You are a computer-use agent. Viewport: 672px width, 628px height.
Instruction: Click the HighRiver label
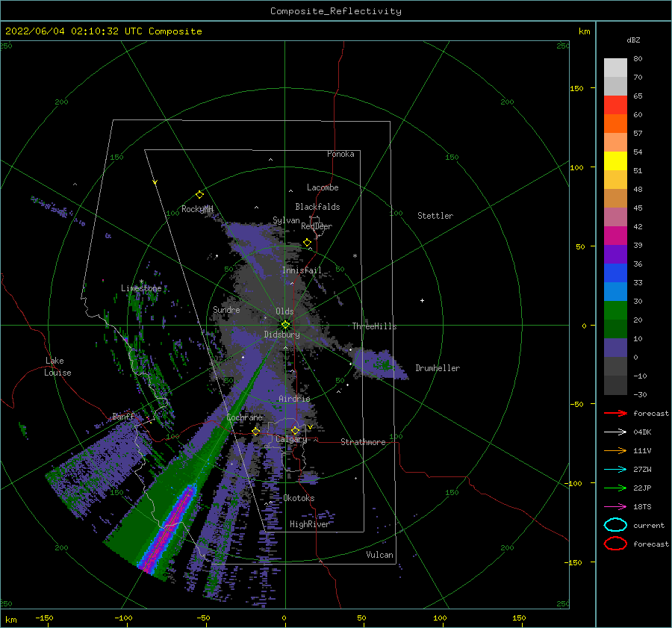coord(309,524)
